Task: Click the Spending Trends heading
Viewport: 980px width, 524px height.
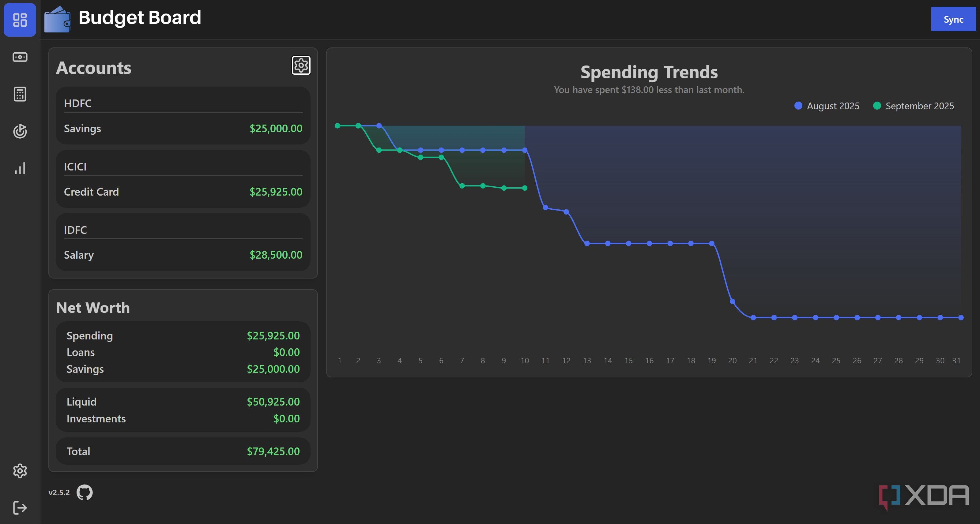Action: coord(649,72)
